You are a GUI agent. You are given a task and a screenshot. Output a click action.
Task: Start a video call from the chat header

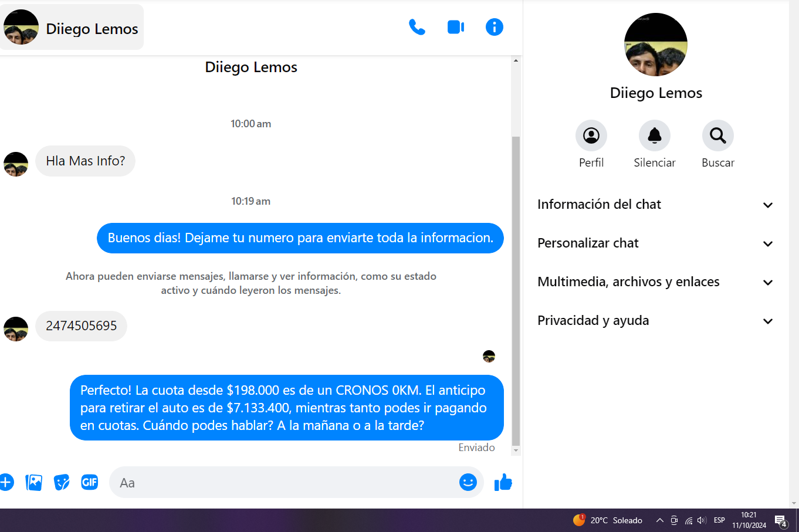pos(456,27)
